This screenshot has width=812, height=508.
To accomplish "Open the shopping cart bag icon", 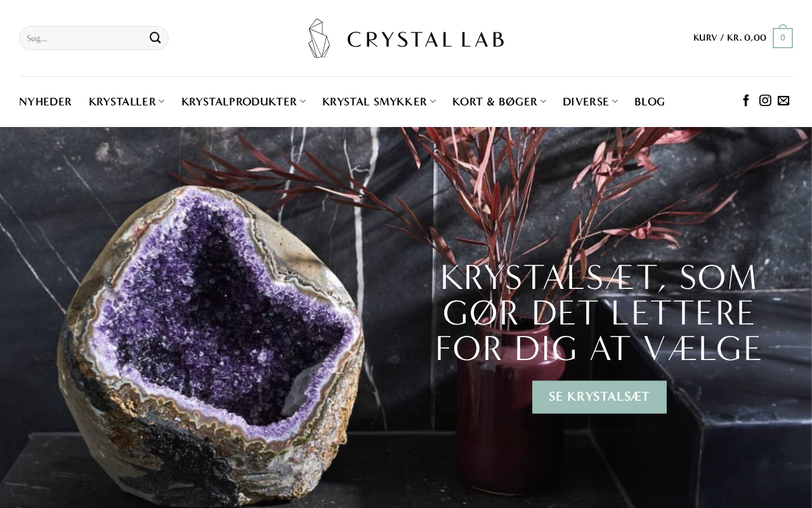I will click(783, 37).
